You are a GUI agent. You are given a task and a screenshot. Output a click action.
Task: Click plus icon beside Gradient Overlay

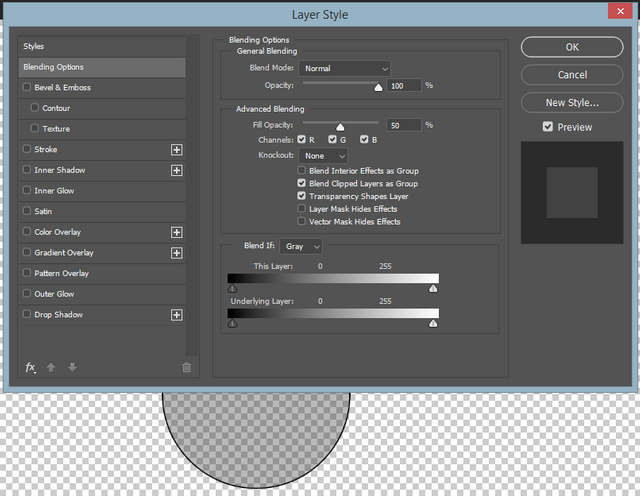point(176,253)
